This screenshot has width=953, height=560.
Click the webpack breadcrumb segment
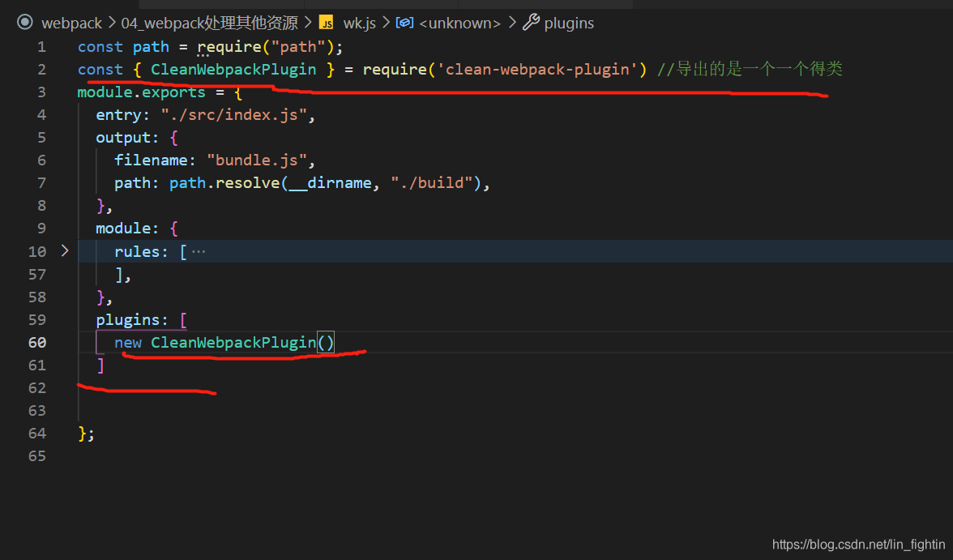point(71,24)
